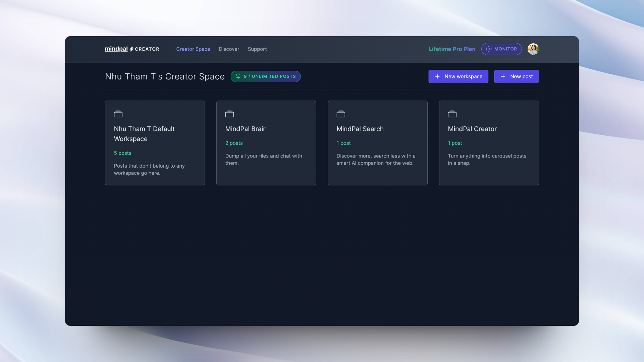644x362 pixels.
Task: Click folder icon on Default Workspace card
Action: 118,114
